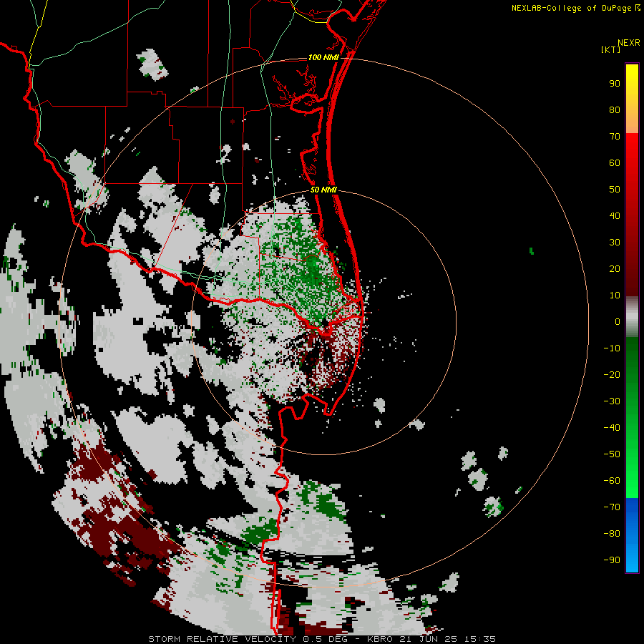Click the 70 value on velocity scale
This screenshot has height=644, width=644.
click(615, 137)
